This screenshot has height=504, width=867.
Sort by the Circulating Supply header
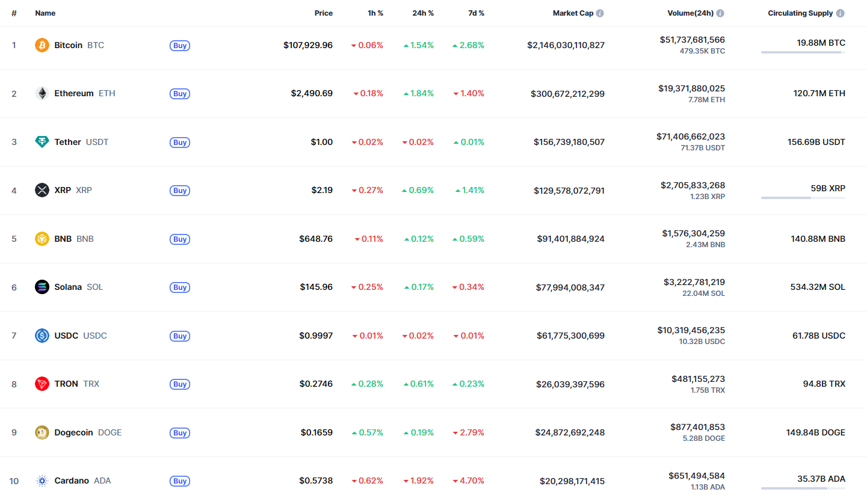click(x=800, y=13)
